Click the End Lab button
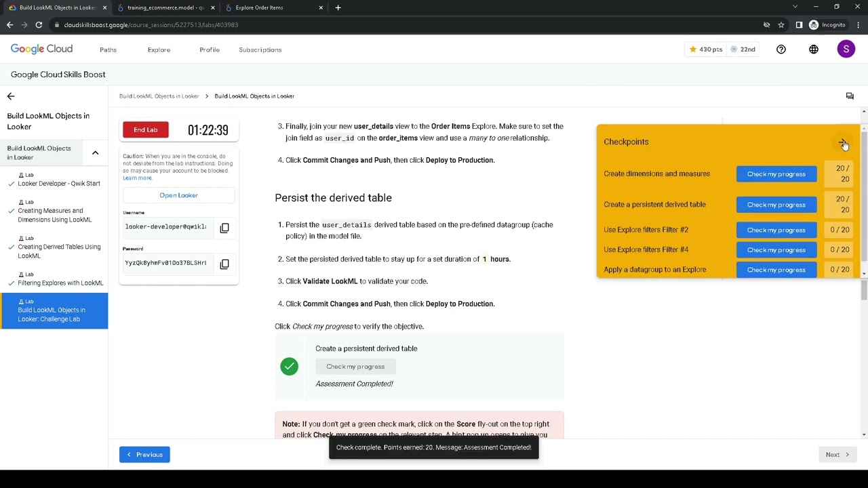The height and width of the screenshot is (488, 868). click(145, 130)
